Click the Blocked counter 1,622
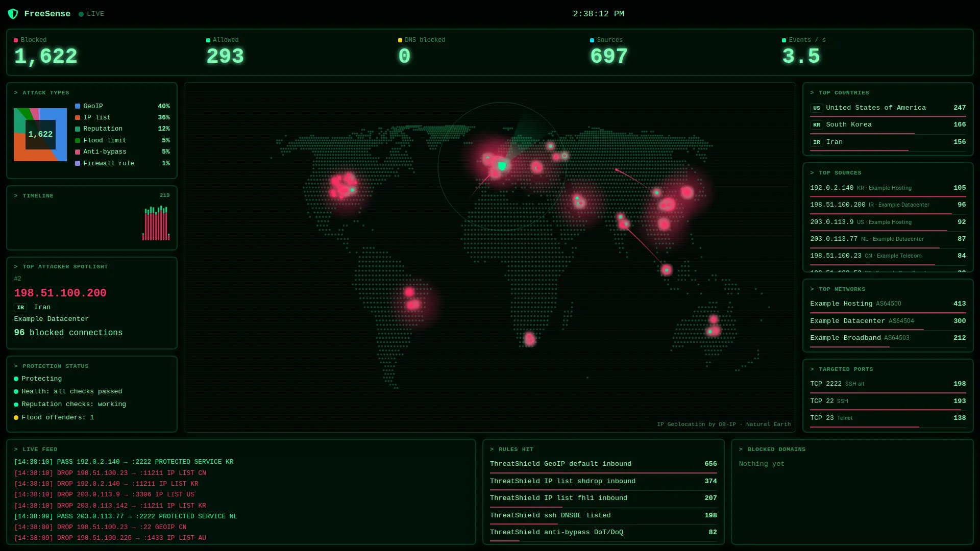Screen dimensions: 980x551 point(45,57)
